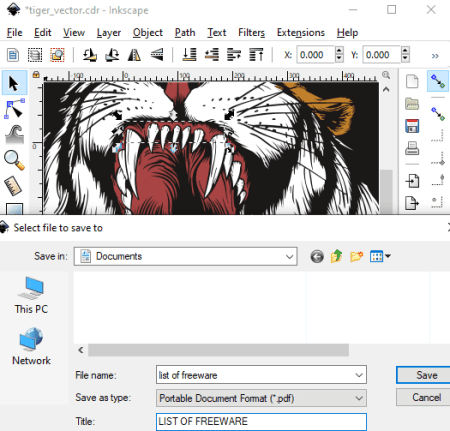Screen dimensions: 450x431
Task: Print document printer icon
Action: tap(412, 148)
